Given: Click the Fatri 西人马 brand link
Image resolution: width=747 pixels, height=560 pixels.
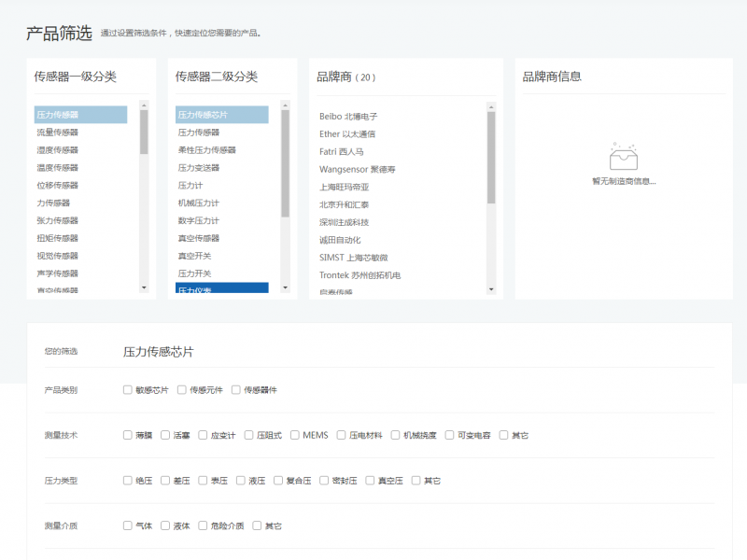Looking at the screenshot, I should (342, 151).
